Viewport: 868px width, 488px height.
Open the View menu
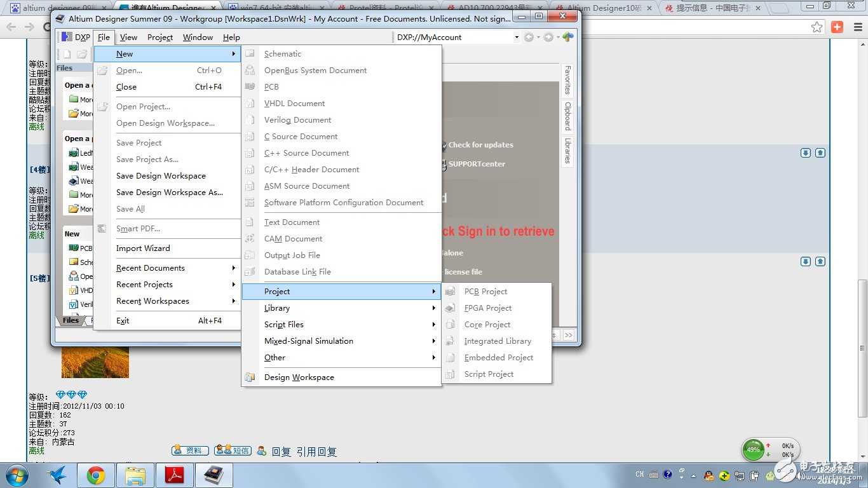pos(128,37)
